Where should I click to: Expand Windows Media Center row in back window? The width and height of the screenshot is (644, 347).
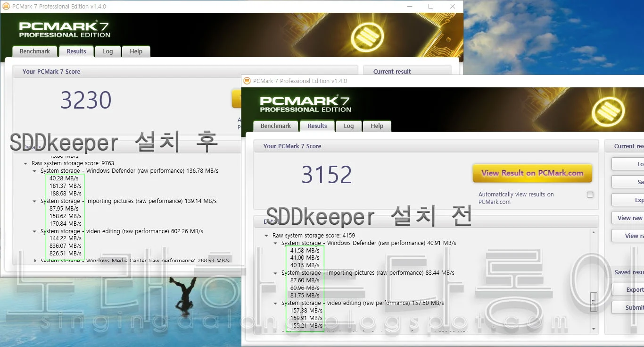coord(35,261)
